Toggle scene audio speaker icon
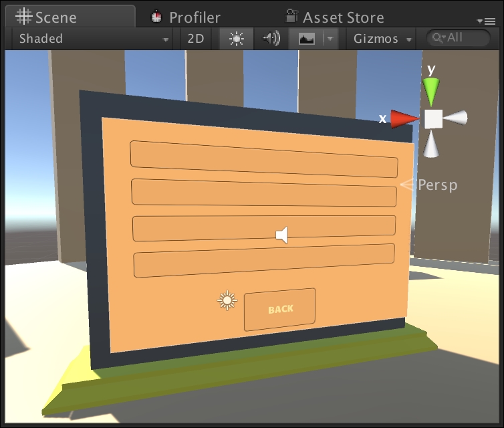The width and height of the screenshot is (504, 428). click(271, 39)
